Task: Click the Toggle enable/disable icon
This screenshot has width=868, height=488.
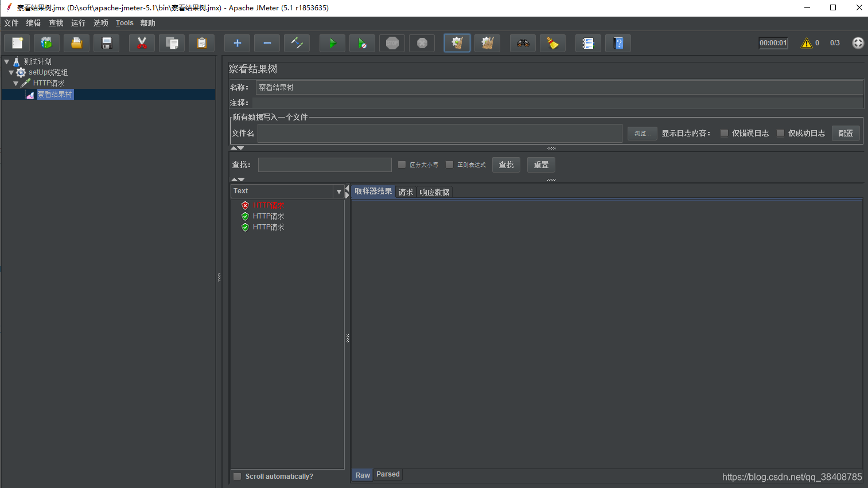Action: (x=297, y=43)
